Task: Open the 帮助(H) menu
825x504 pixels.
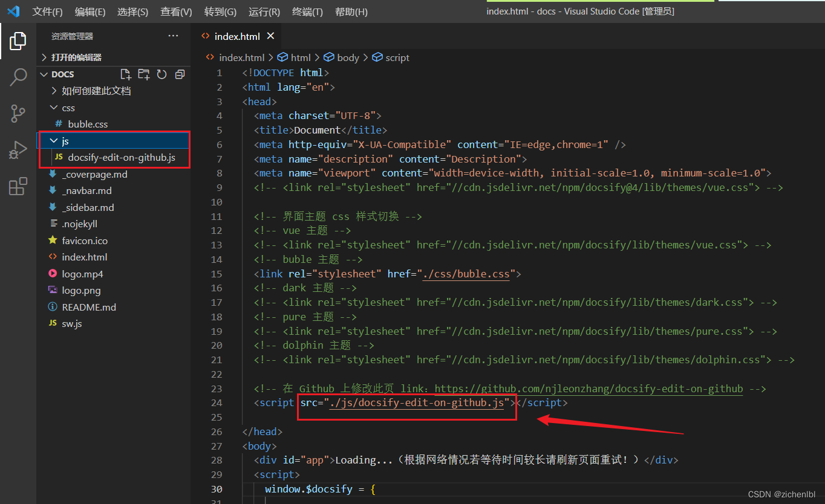Action: click(351, 11)
